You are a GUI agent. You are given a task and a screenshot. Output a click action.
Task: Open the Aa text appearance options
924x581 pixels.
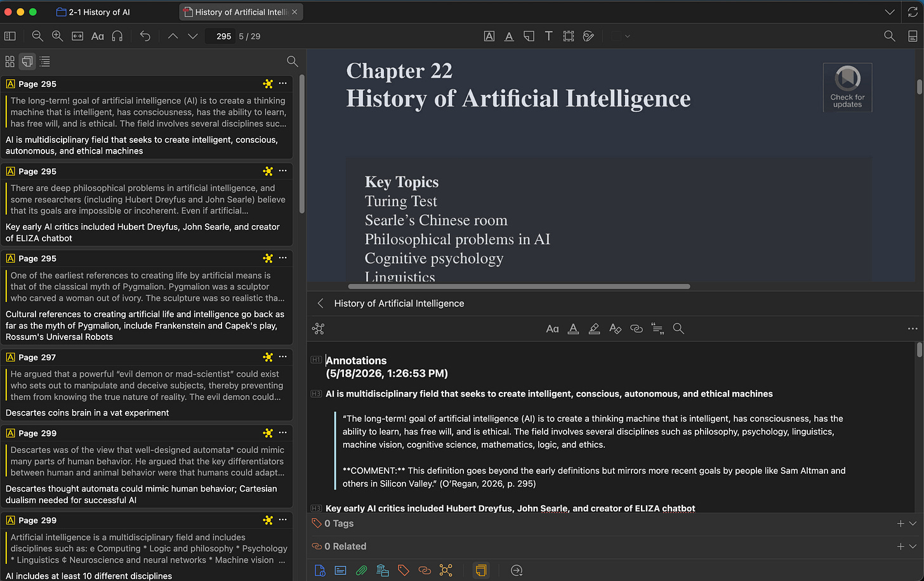[x=98, y=36]
